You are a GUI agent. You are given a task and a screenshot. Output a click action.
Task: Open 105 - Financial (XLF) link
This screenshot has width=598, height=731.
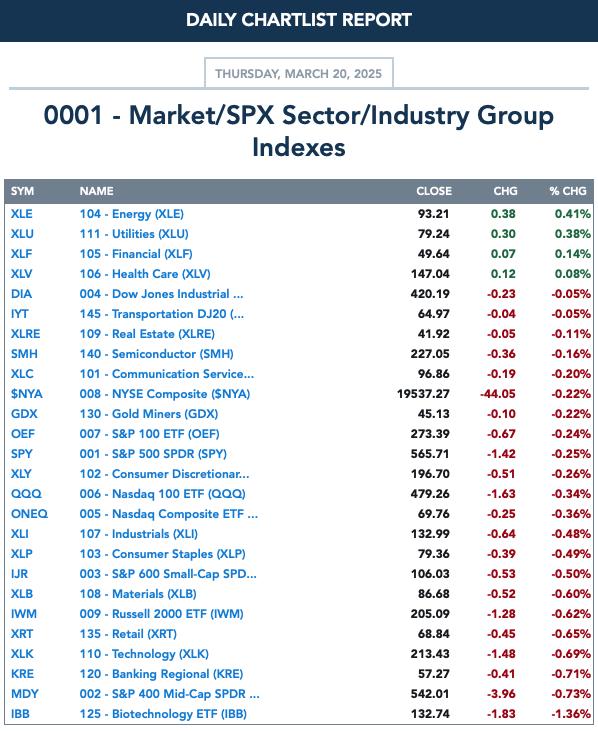tap(136, 254)
